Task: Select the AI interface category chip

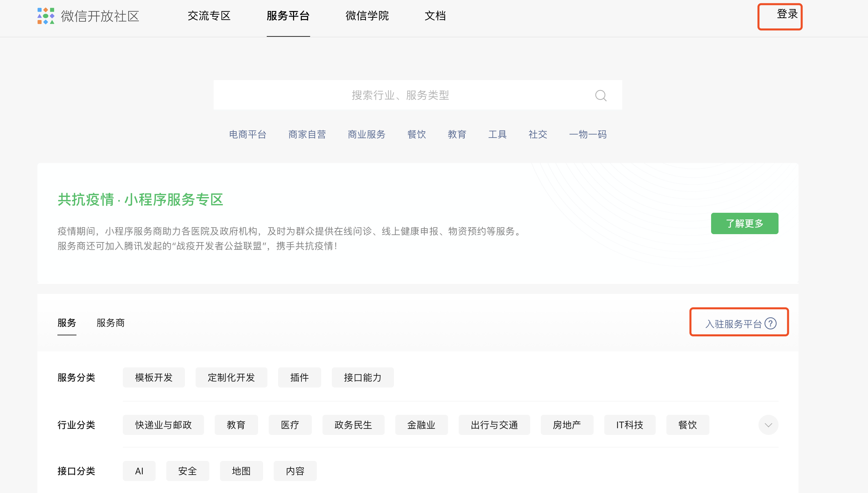Action: tap(139, 471)
